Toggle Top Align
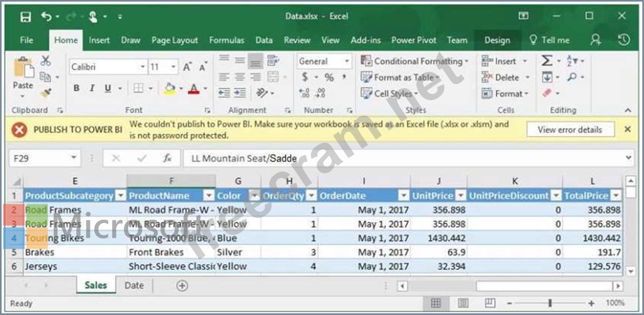Viewport: 644px width, 315px height. tap(224, 59)
